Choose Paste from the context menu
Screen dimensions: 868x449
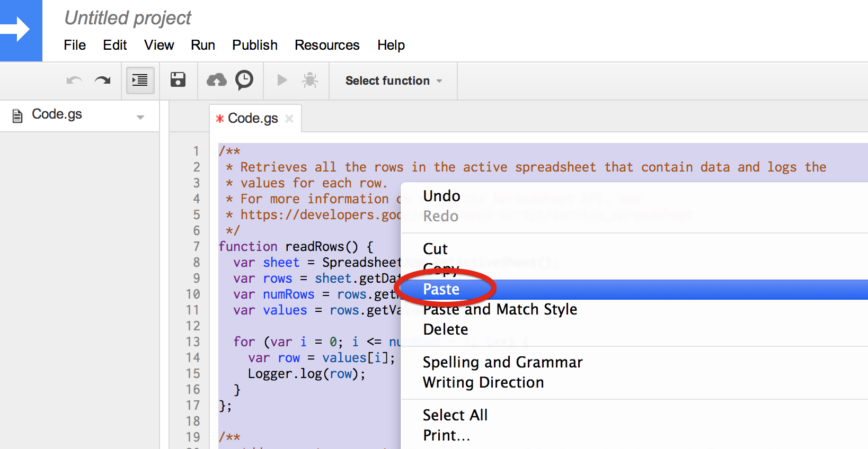pos(441,290)
